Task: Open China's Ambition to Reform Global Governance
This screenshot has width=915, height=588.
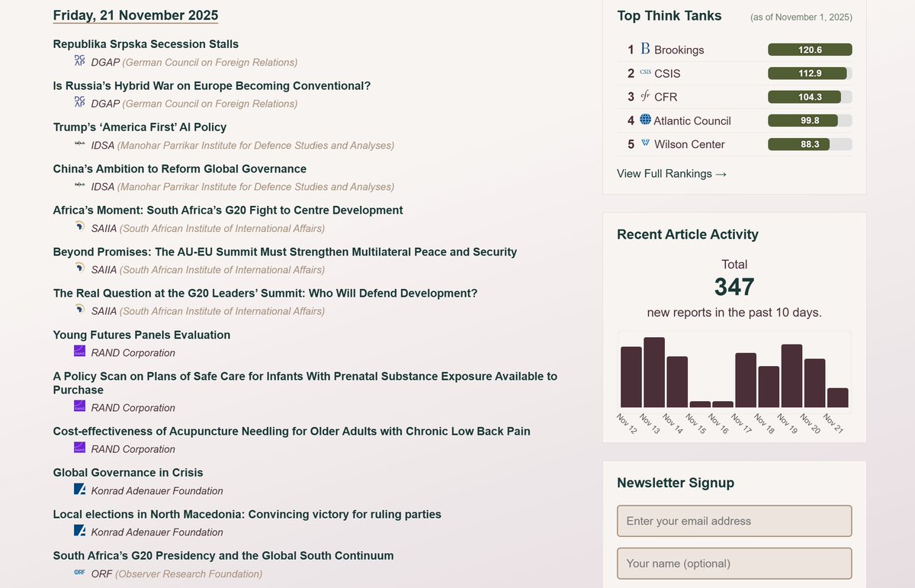Action: pyautogui.click(x=179, y=169)
